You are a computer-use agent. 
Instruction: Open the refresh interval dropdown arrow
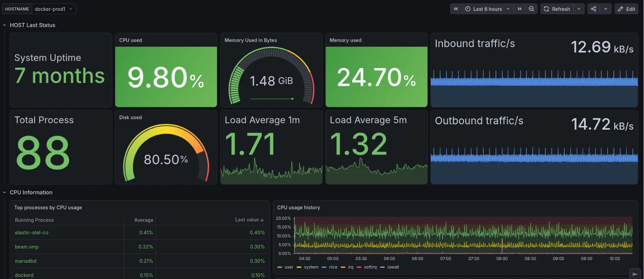(x=579, y=9)
